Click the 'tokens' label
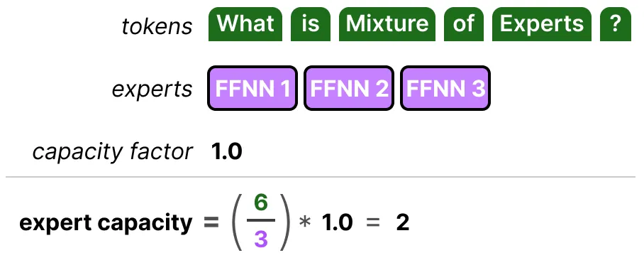Screen dimensions: 644x270 [x=157, y=26]
